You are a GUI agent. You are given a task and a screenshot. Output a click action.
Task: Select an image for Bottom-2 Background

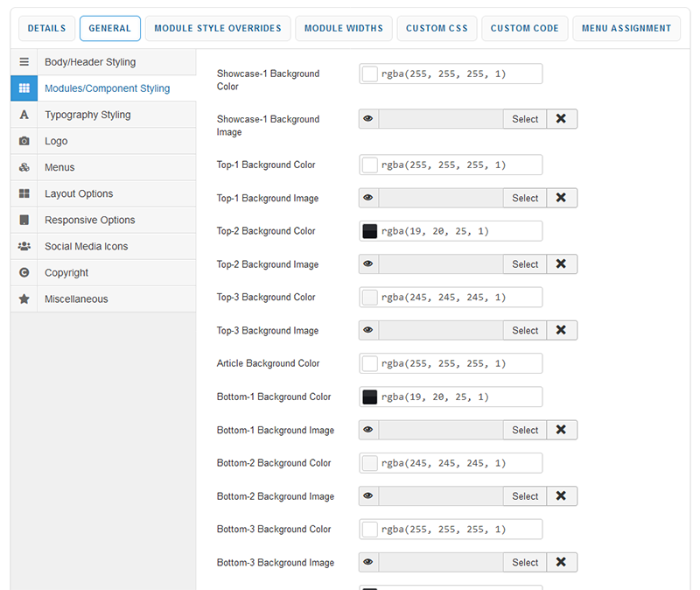click(525, 496)
